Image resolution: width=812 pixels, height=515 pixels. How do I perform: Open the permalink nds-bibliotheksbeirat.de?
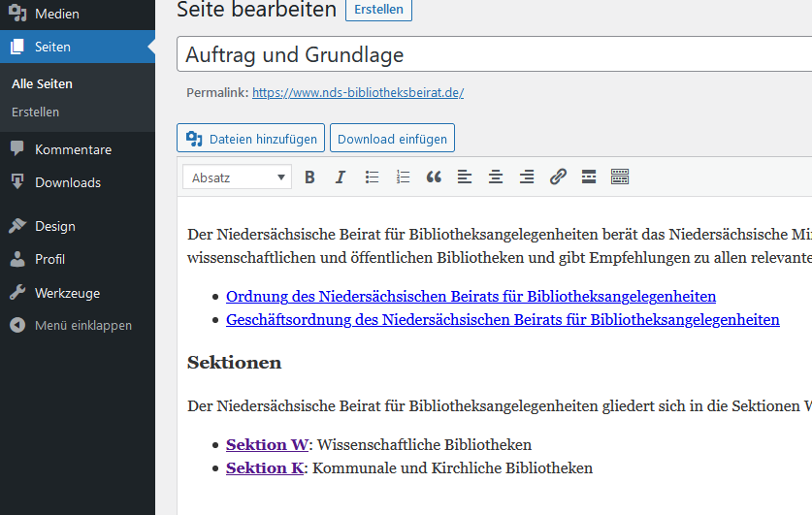click(358, 93)
